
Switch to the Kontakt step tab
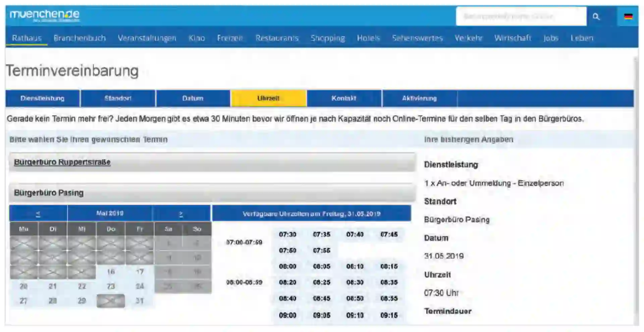(x=343, y=98)
